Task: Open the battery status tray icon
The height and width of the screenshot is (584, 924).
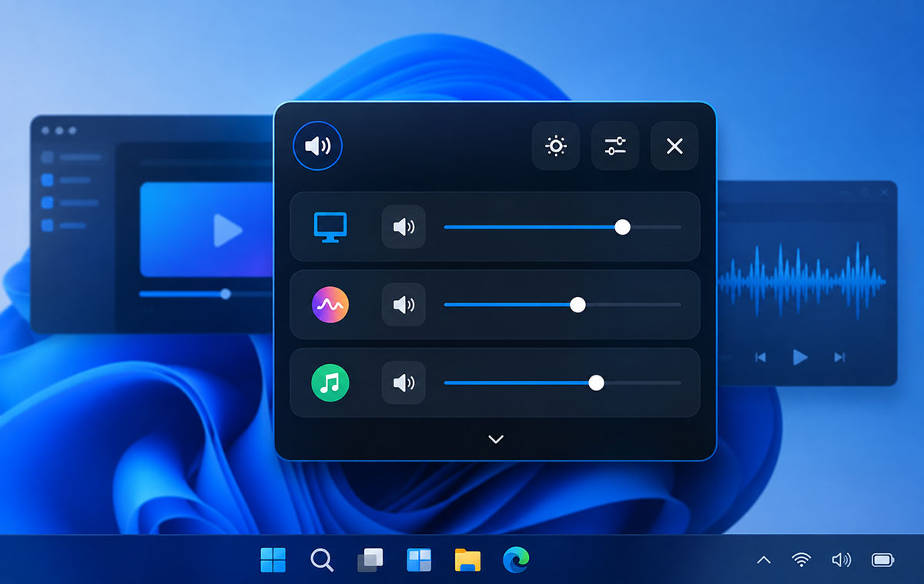Action: click(882, 560)
